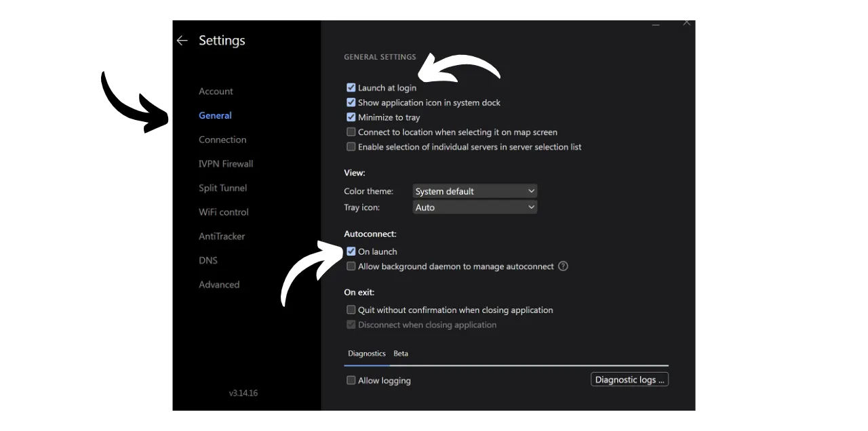Viewport: 868px width, 431px height.
Task: Toggle the Launch at login checkbox
Action: tap(351, 87)
